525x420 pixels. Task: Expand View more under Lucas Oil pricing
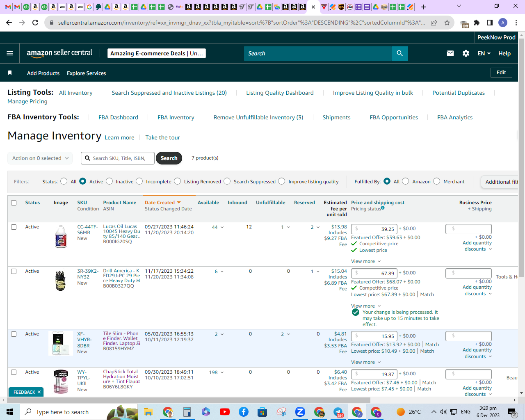(366, 261)
